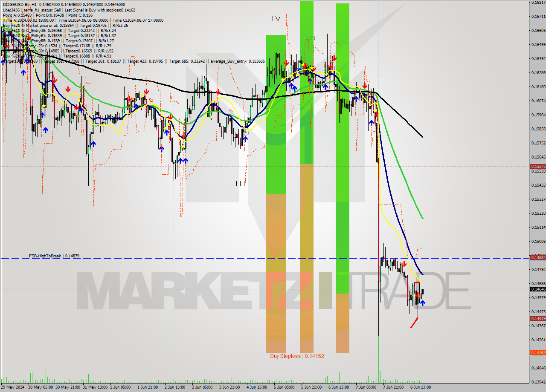The height and width of the screenshot is (392, 546).
Task: Click the 4 Jun 13:00 time label
Action: [x=257, y=387]
